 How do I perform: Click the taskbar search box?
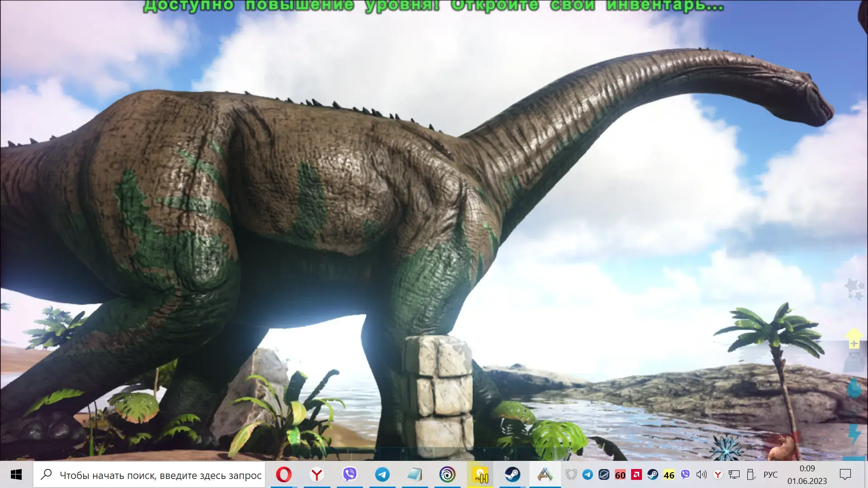click(x=149, y=474)
